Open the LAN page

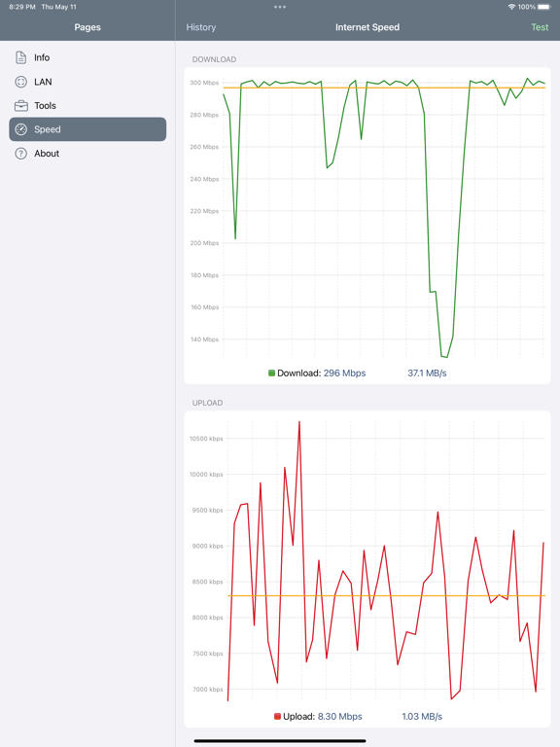[87, 82]
